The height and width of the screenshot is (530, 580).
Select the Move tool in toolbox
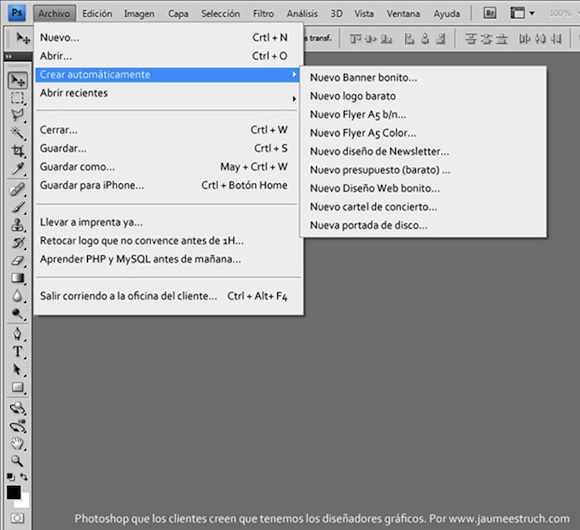click(x=17, y=80)
